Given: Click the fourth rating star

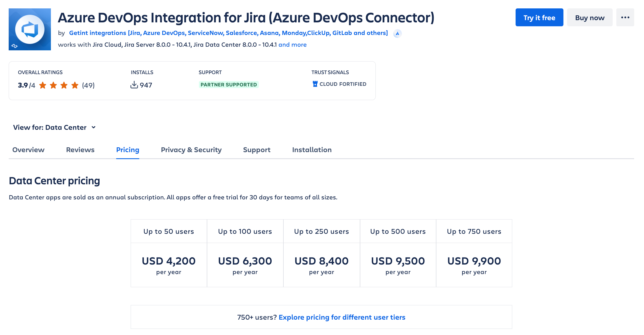Looking at the screenshot, I should (x=75, y=85).
